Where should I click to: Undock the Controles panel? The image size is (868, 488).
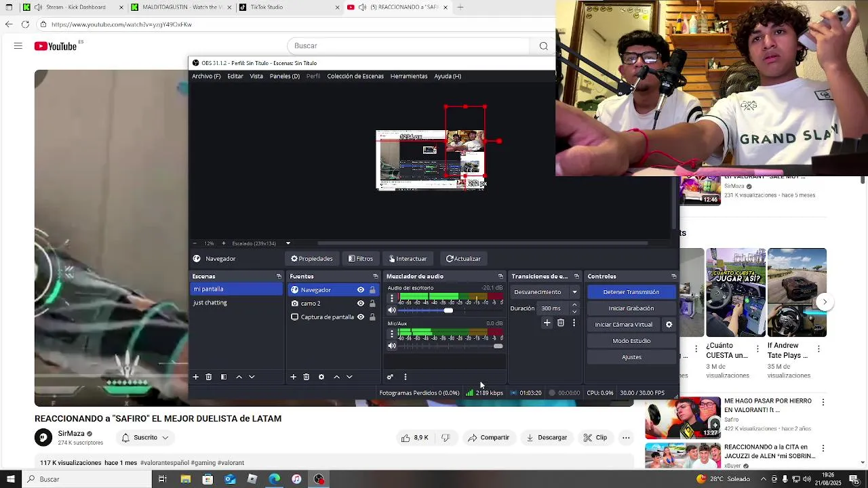tap(673, 277)
